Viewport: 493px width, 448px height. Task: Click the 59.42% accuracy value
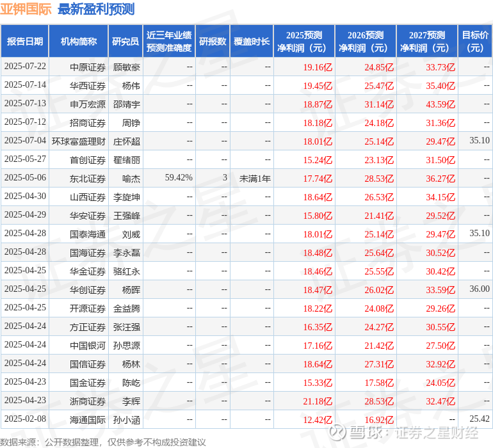[x=179, y=178]
